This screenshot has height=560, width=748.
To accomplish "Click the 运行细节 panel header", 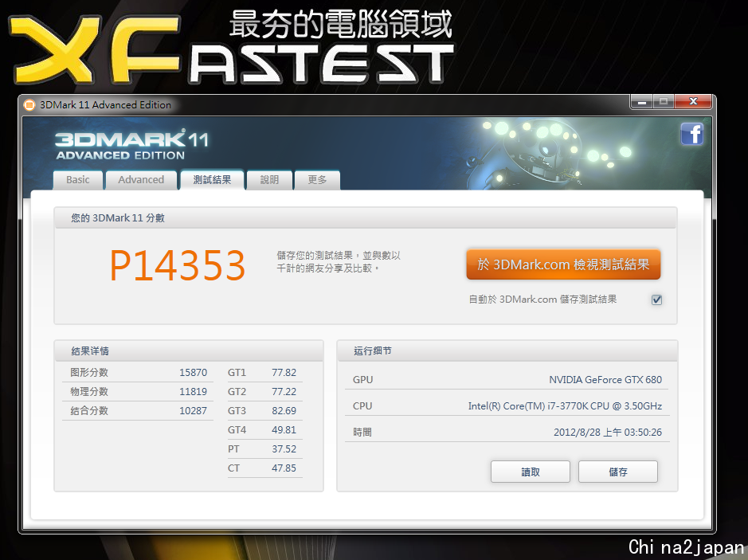I will pos(507,351).
